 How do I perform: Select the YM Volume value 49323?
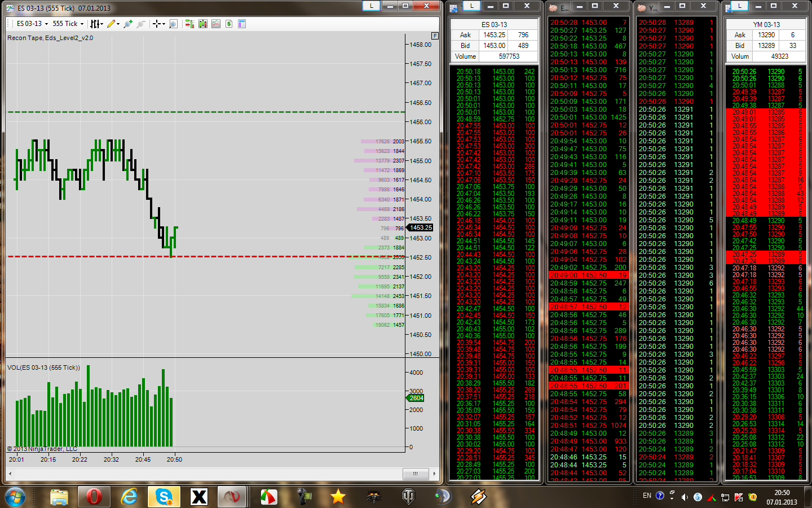[x=780, y=56]
